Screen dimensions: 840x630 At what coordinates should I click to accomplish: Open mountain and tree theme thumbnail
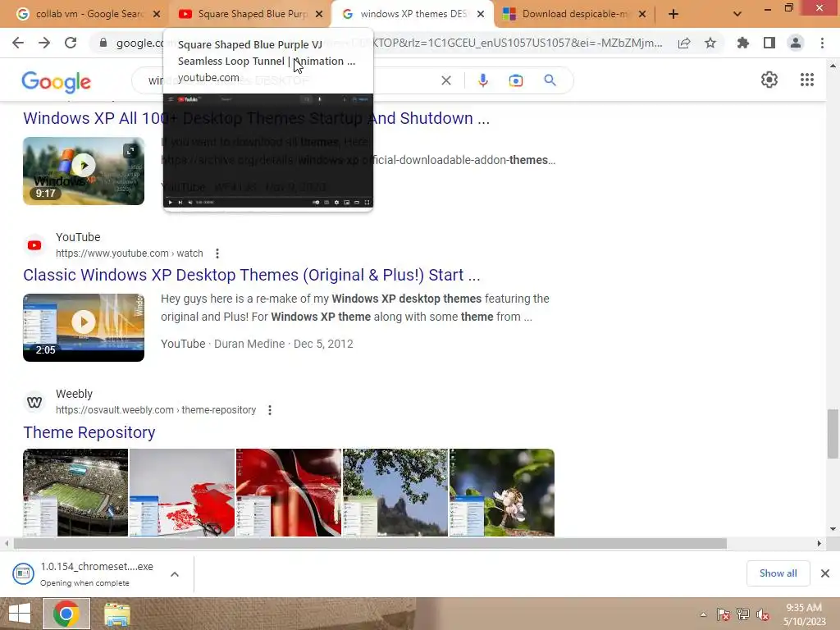click(395, 492)
